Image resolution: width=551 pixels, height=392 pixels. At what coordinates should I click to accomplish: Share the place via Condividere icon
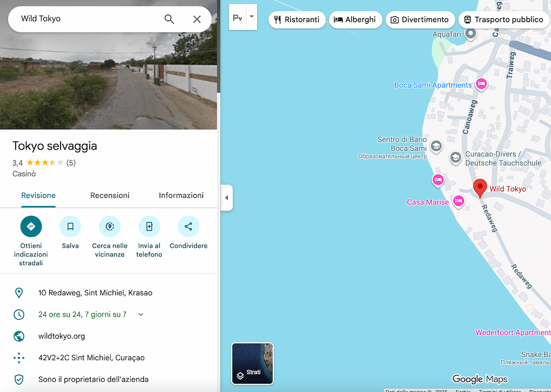pos(188,227)
